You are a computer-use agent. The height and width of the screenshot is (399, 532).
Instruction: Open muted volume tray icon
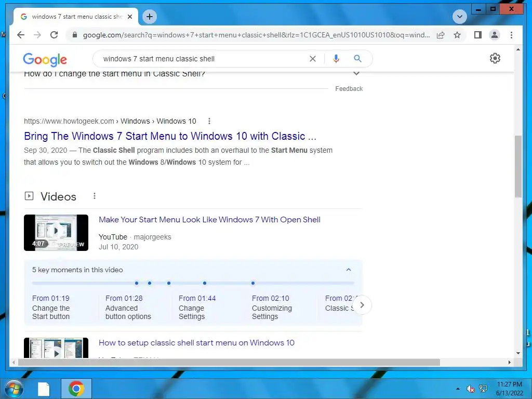(x=470, y=389)
